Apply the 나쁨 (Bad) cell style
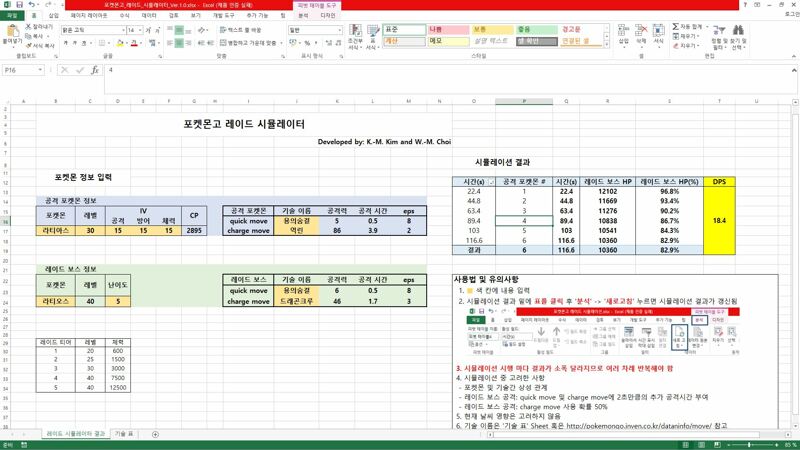This screenshot has height=450, width=800. point(448,30)
